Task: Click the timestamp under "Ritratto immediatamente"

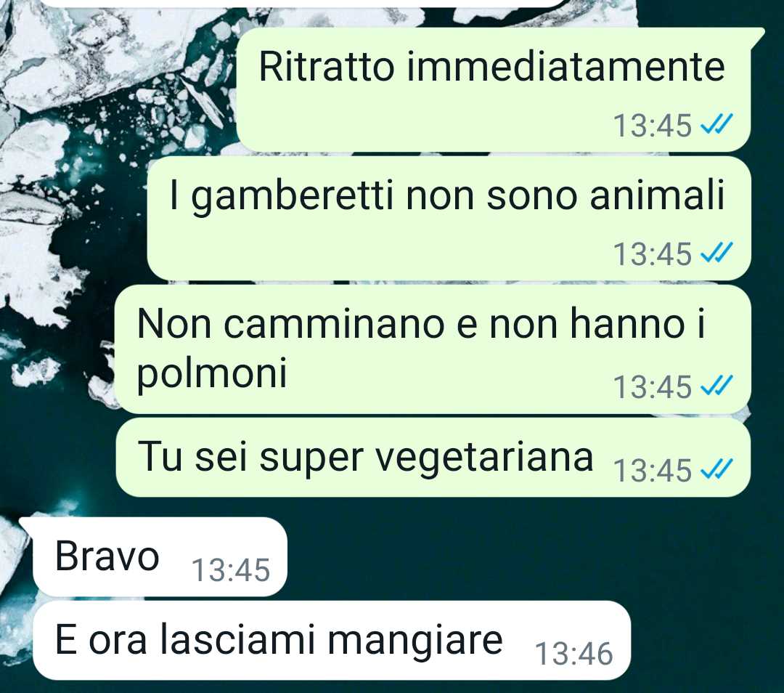Action: tap(652, 125)
